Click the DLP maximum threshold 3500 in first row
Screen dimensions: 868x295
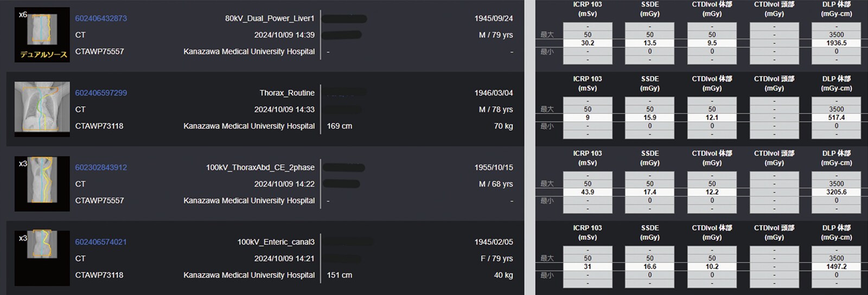pyautogui.click(x=836, y=35)
